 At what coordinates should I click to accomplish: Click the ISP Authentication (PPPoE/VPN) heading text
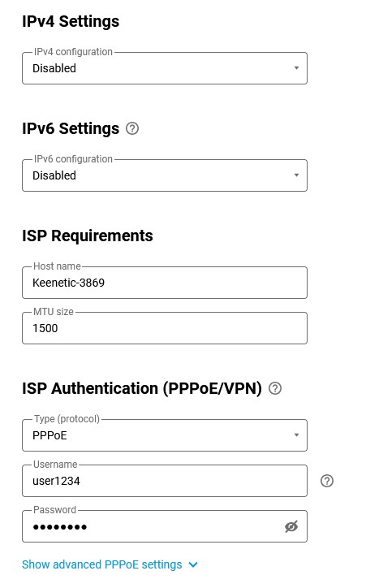[x=142, y=388]
